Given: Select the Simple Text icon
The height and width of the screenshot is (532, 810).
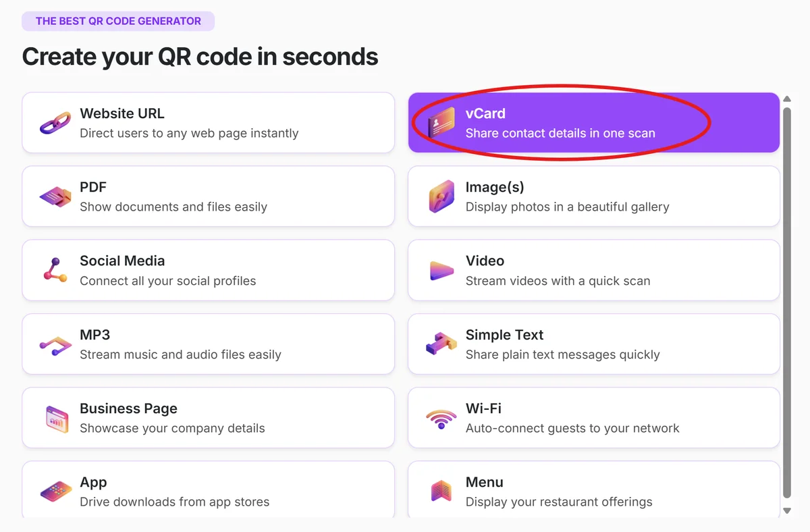Looking at the screenshot, I should 440,344.
